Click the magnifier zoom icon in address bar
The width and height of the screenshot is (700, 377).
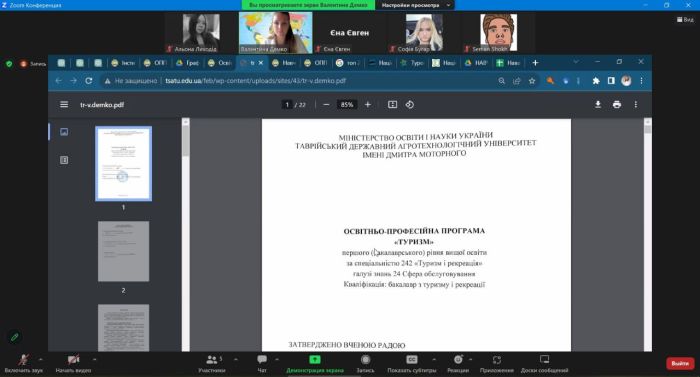(x=502, y=81)
